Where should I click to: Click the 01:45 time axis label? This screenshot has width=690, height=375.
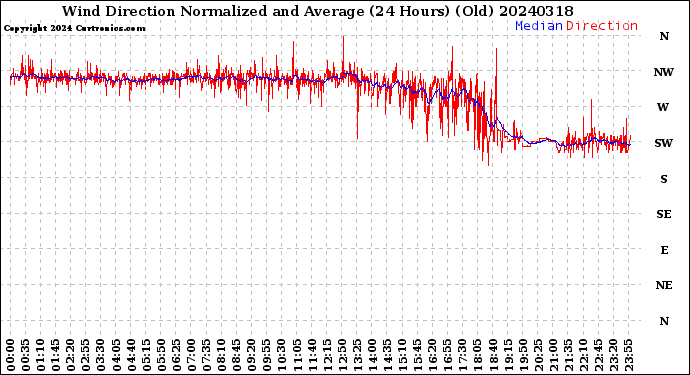click(x=56, y=355)
